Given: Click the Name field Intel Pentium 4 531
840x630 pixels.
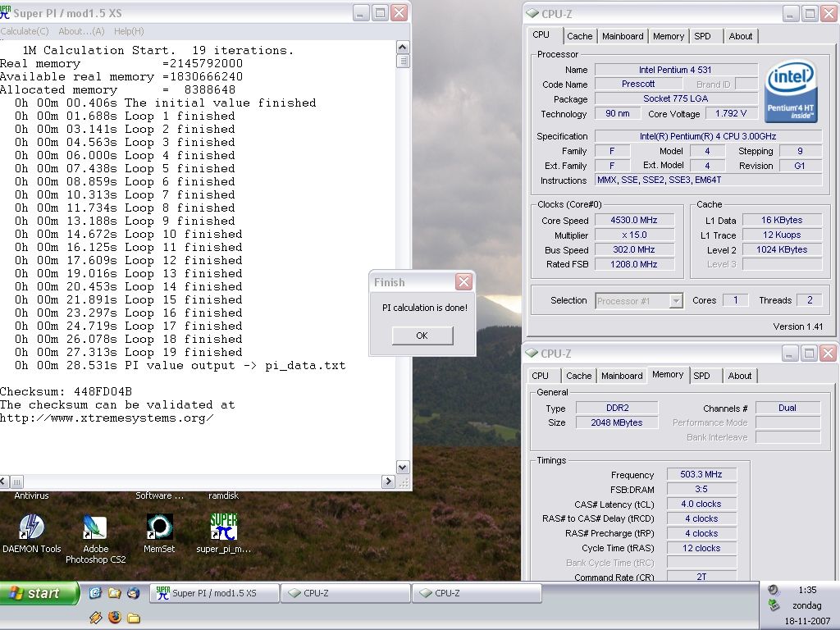Looking at the screenshot, I should coord(676,70).
